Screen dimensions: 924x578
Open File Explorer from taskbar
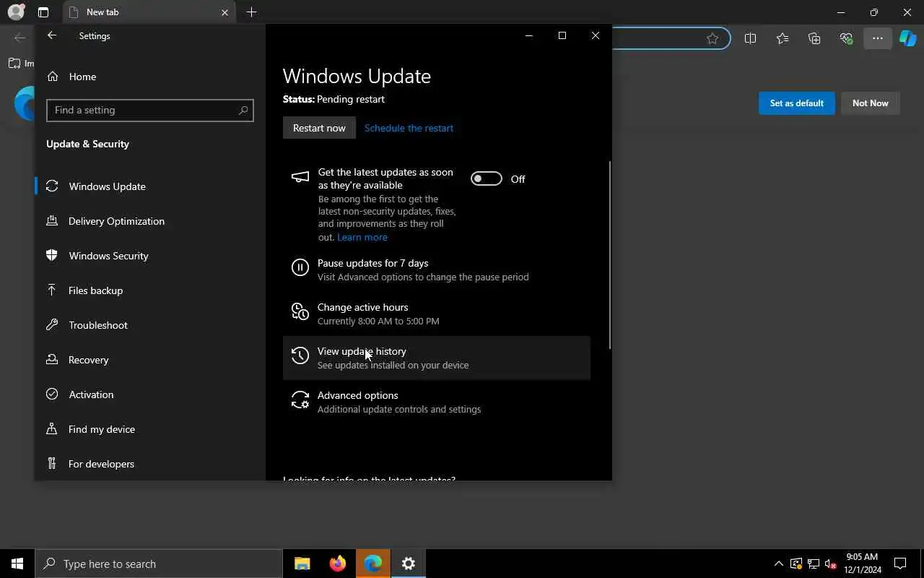302,564
